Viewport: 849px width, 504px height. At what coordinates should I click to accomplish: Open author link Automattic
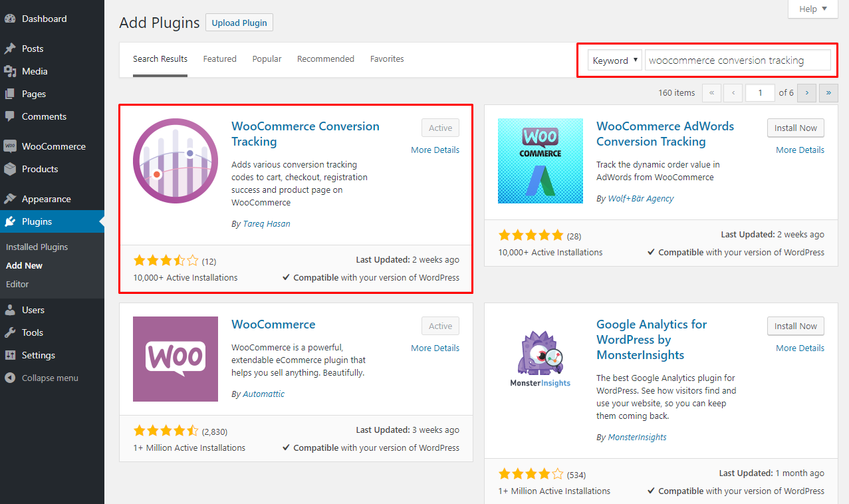(x=263, y=394)
